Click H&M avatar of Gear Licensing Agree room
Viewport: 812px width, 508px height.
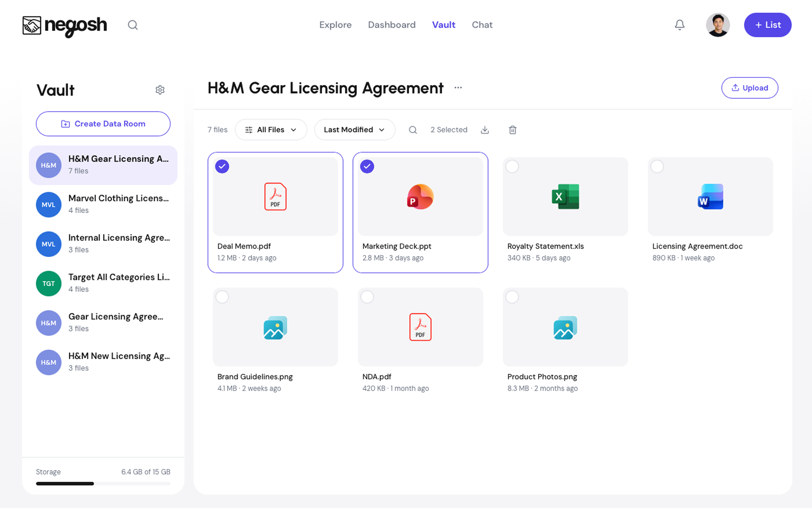(x=48, y=323)
